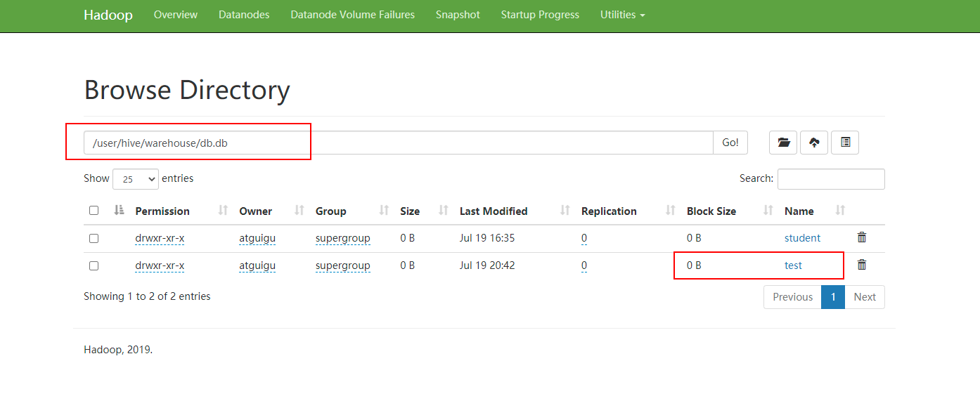Sort table by Permission column arrows
This screenshot has width=980, height=394.
tap(224, 210)
